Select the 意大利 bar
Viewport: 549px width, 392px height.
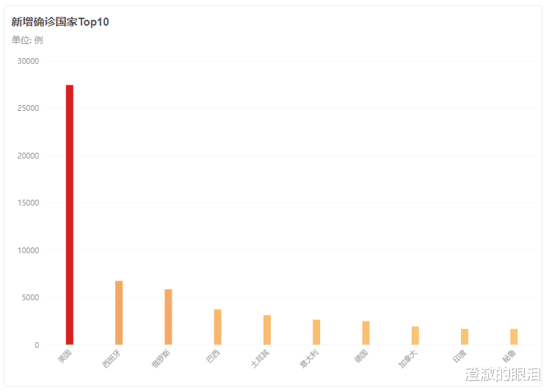[x=316, y=332]
